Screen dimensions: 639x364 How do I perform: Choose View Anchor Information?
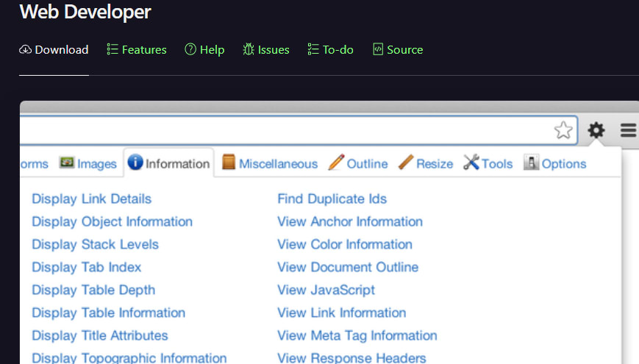coord(350,222)
